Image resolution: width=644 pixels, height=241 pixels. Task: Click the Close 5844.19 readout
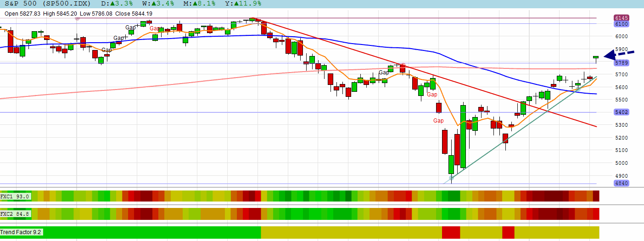click(x=134, y=14)
